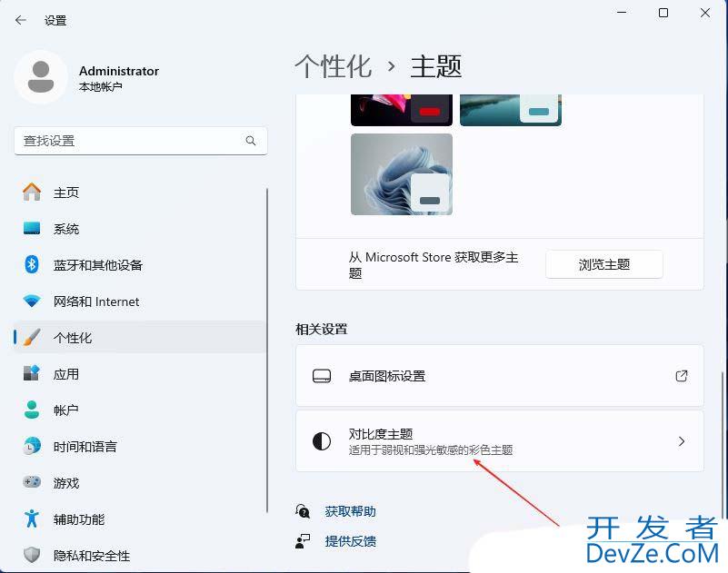The height and width of the screenshot is (573, 728).
Task: Minimize the 设置 window
Action: point(622,13)
